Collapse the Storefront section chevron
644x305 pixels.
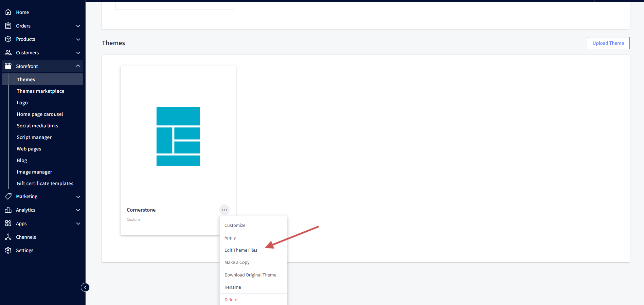pos(78,66)
